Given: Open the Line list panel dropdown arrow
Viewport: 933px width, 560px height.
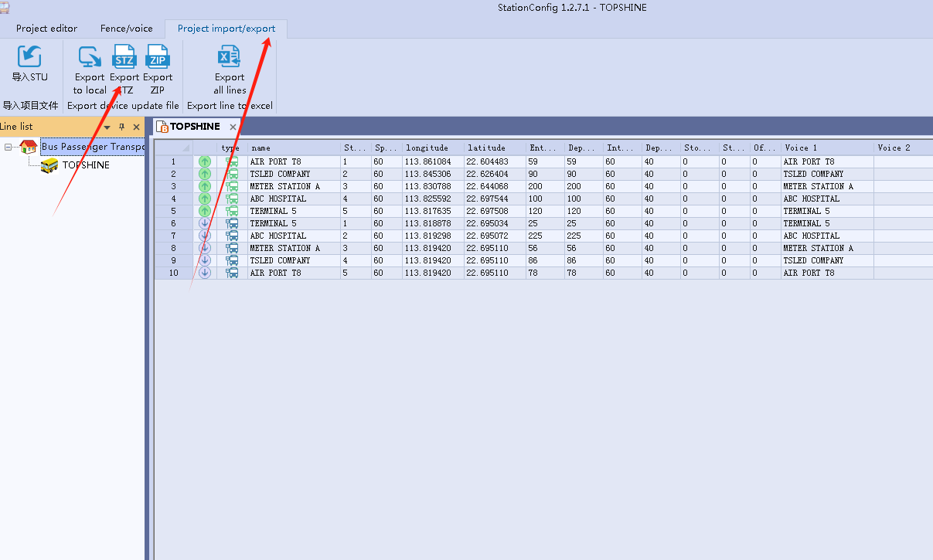Looking at the screenshot, I should [x=107, y=127].
